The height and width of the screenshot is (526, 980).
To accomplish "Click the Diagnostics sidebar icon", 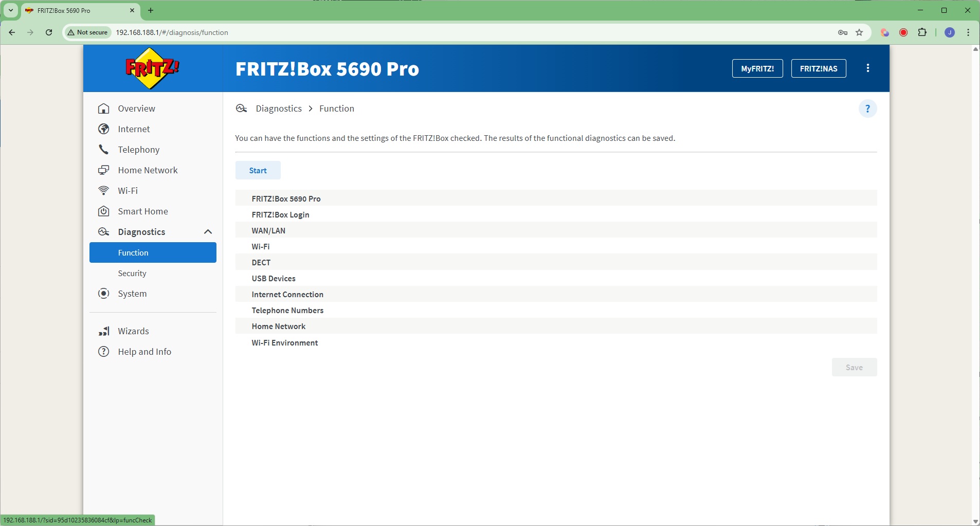I will coord(104,232).
